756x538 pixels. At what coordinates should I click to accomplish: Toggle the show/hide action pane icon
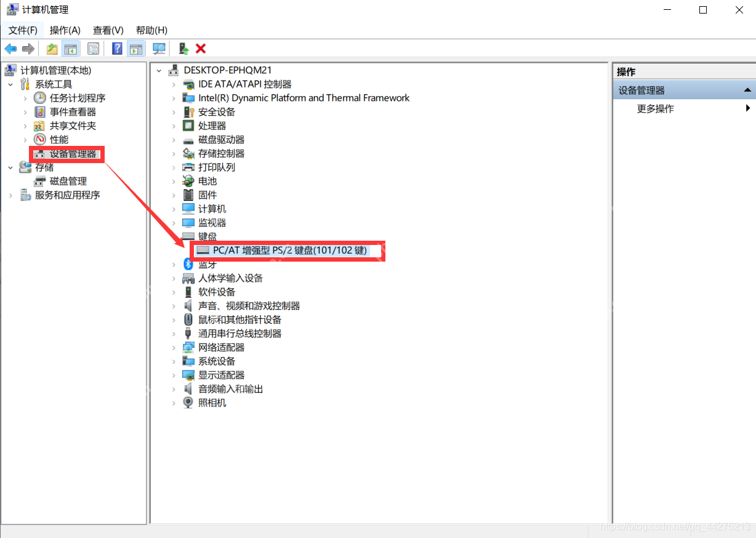coord(135,49)
